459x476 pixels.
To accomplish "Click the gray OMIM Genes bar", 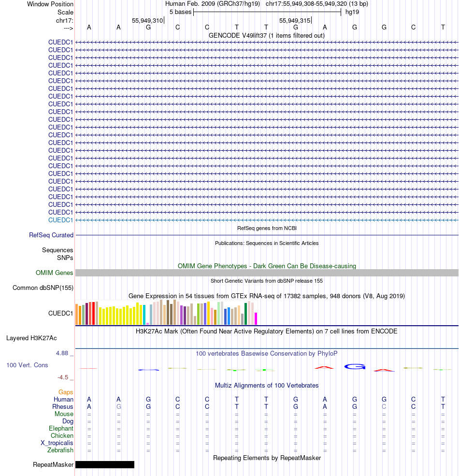I will pyautogui.click(x=267, y=273).
